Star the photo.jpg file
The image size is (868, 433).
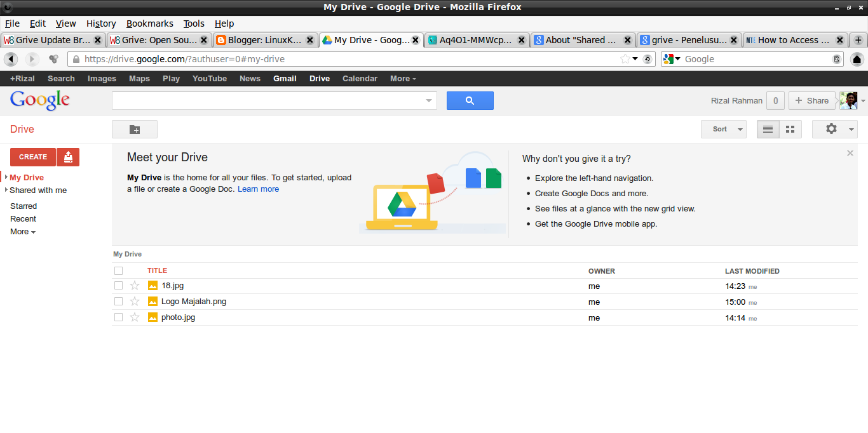134,317
